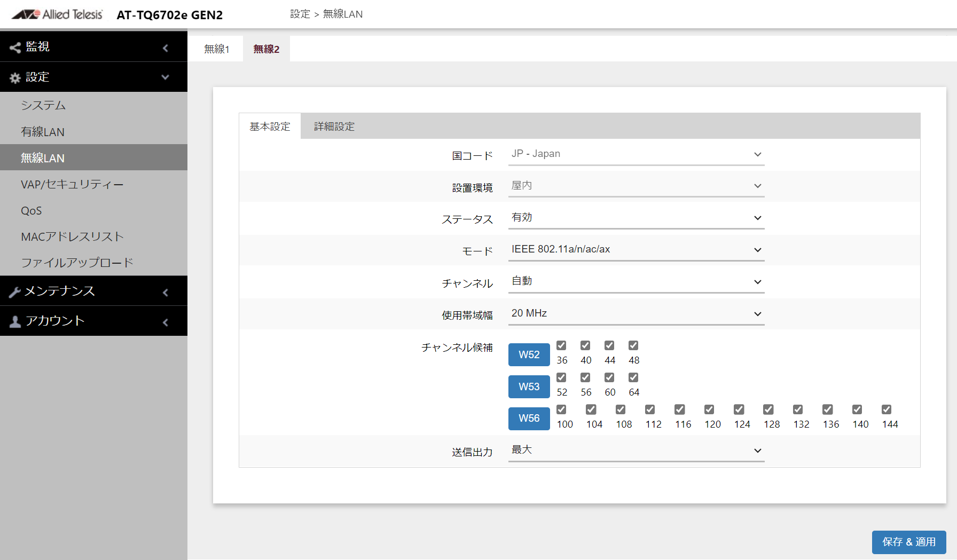Collapse the 設定 menu chevron
957x560 pixels.
tap(166, 77)
